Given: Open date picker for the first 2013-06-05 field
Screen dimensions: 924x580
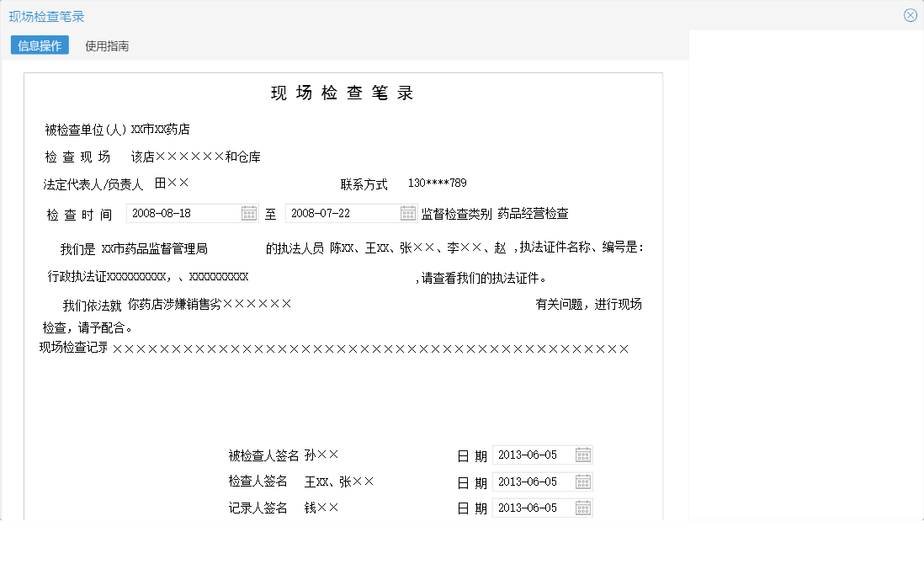Looking at the screenshot, I should 583,454.
